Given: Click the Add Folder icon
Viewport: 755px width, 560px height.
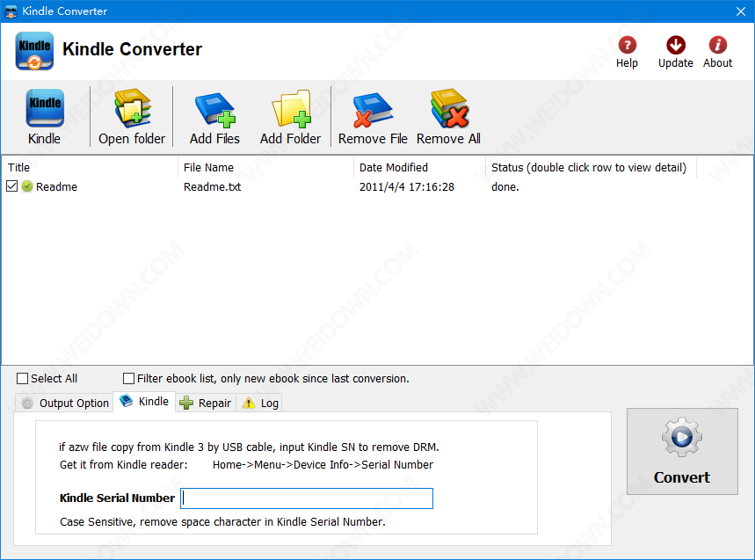Looking at the screenshot, I should point(290,109).
